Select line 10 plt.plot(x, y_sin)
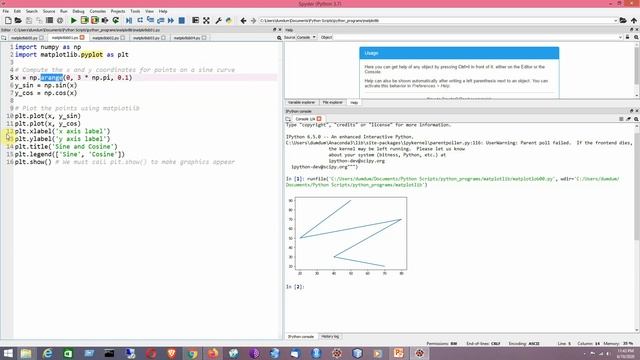This screenshot has height=360, width=640. point(48,116)
